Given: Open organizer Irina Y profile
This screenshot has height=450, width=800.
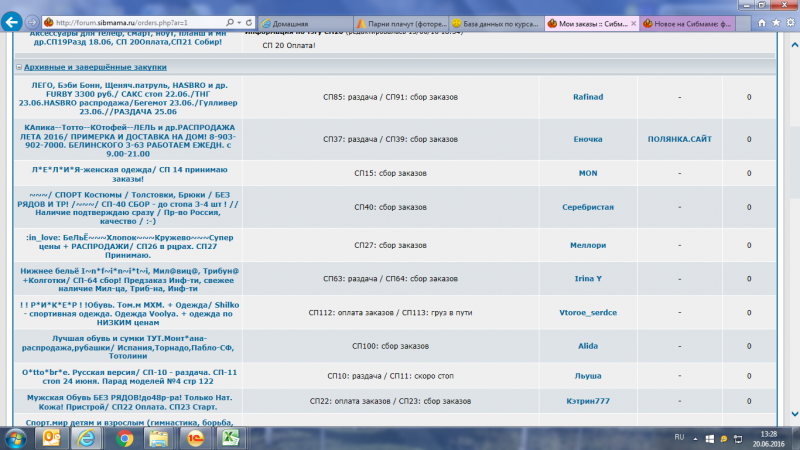Looking at the screenshot, I should (x=588, y=279).
